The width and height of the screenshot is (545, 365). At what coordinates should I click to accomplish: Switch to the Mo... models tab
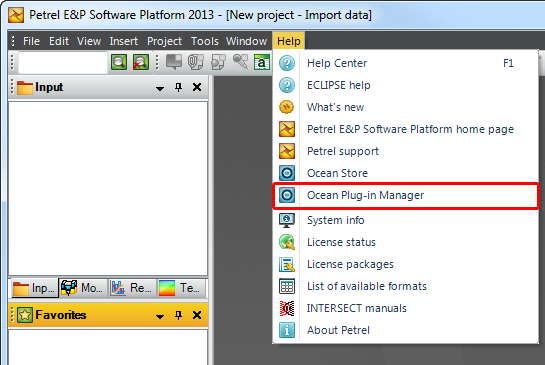pyautogui.click(x=83, y=288)
